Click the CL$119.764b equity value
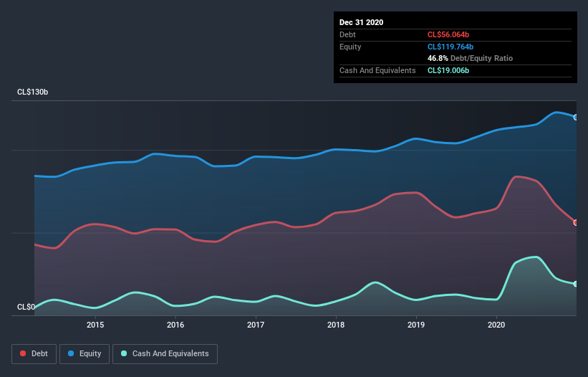This screenshot has height=377, width=588. coord(450,47)
